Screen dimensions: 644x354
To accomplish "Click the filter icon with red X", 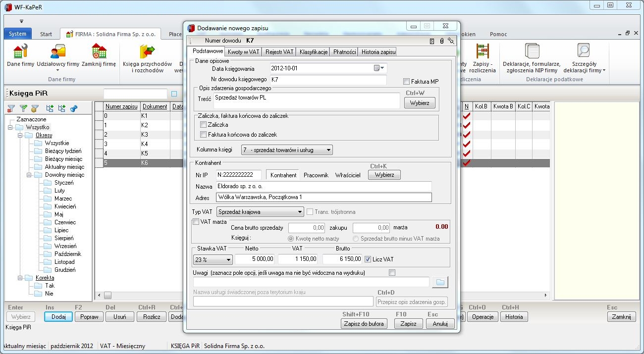I will 11,108.
